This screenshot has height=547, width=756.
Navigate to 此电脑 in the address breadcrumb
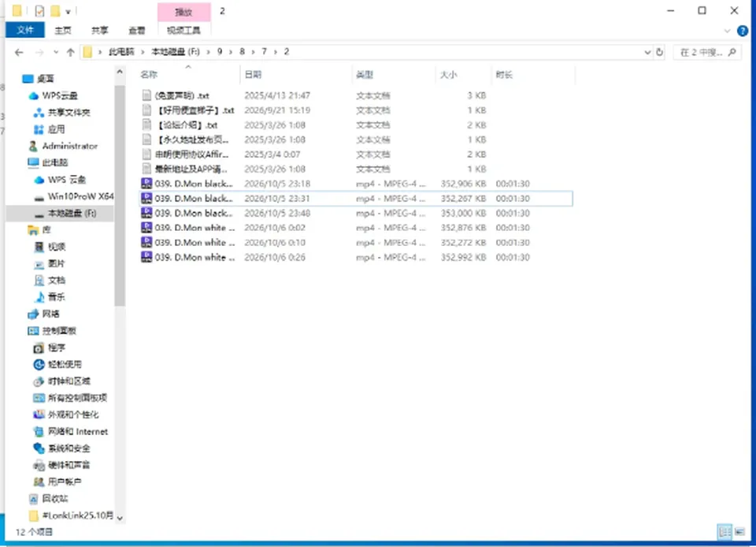coord(121,51)
